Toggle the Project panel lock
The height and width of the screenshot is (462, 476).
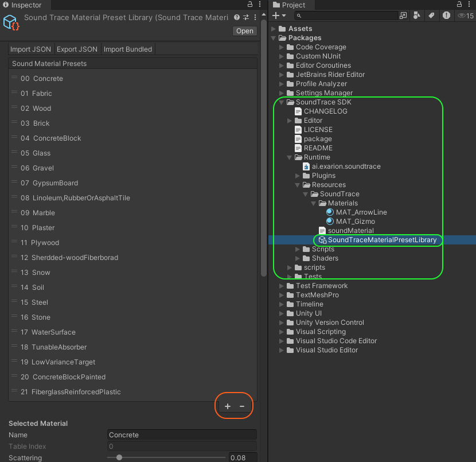(x=459, y=4)
